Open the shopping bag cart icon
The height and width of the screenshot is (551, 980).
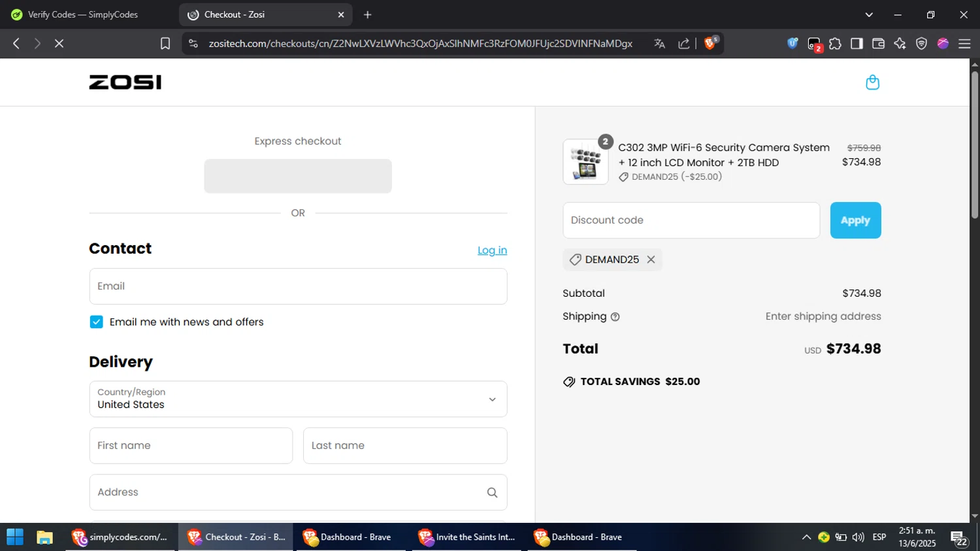(x=872, y=82)
